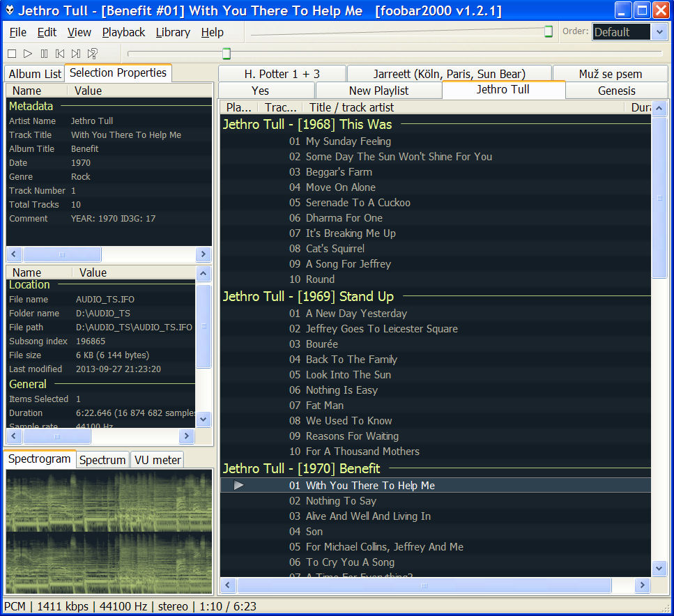Click the volume slider handle
Screen dimensions: 674x616
click(549, 31)
